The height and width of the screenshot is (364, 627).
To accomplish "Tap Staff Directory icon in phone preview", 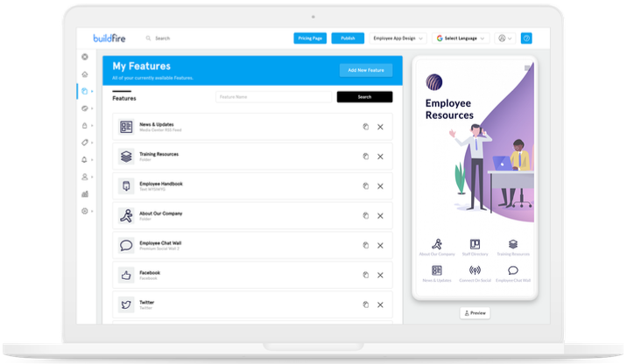I will [x=475, y=247].
